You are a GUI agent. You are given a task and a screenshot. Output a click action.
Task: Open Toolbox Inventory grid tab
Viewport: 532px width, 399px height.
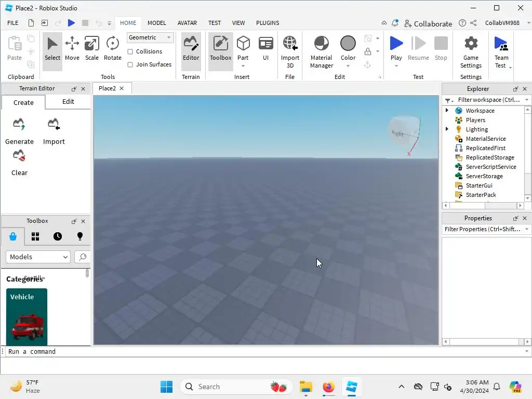pyautogui.click(x=35, y=236)
